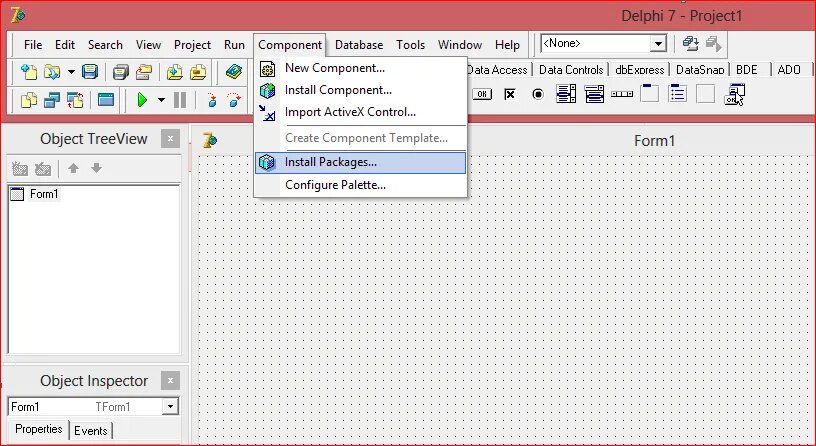Click the Open file folder icon

click(52, 71)
